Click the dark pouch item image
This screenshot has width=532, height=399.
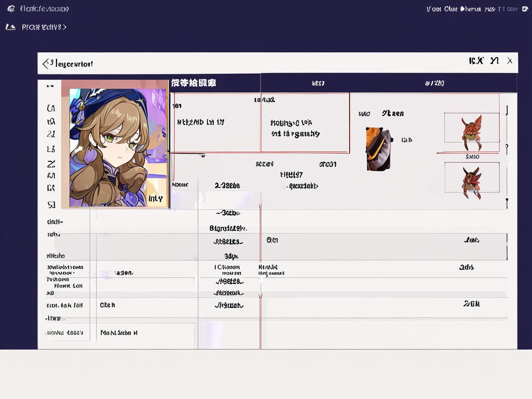point(379,149)
